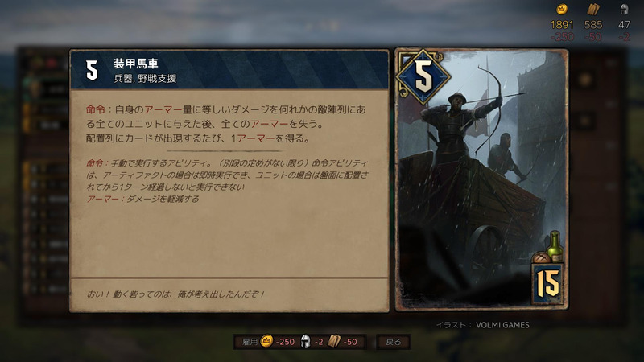Click the blue diamond power badge on card

click(x=423, y=76)
